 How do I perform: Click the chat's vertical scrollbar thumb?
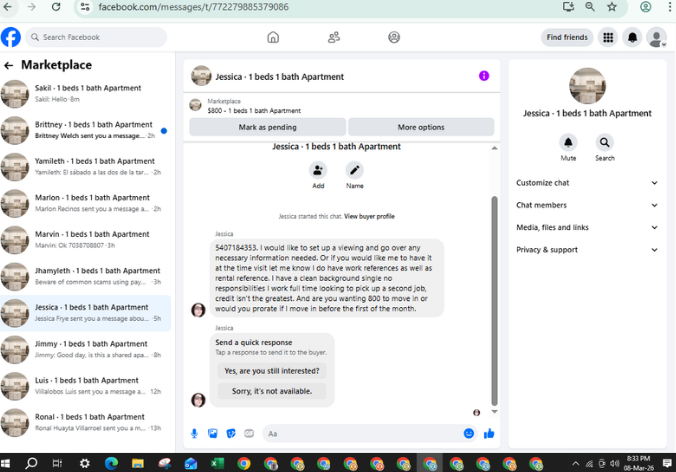coord(494,301)
